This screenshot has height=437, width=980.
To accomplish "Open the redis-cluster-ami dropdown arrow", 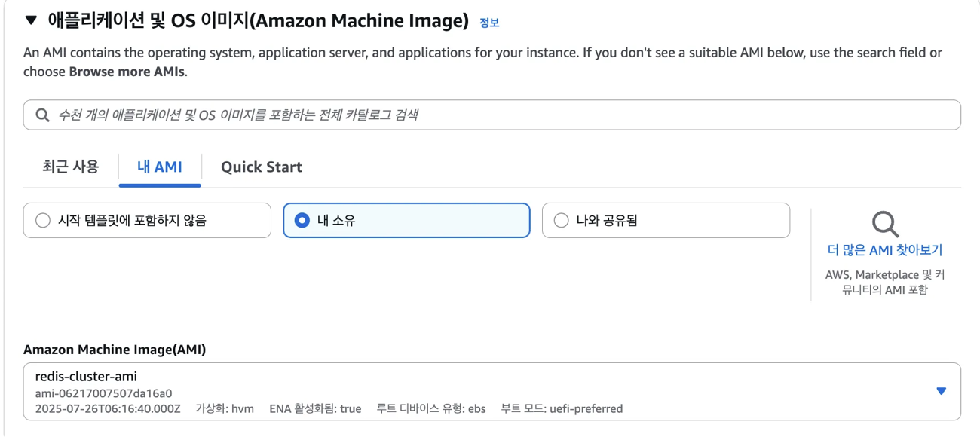I will click(941, 391).
